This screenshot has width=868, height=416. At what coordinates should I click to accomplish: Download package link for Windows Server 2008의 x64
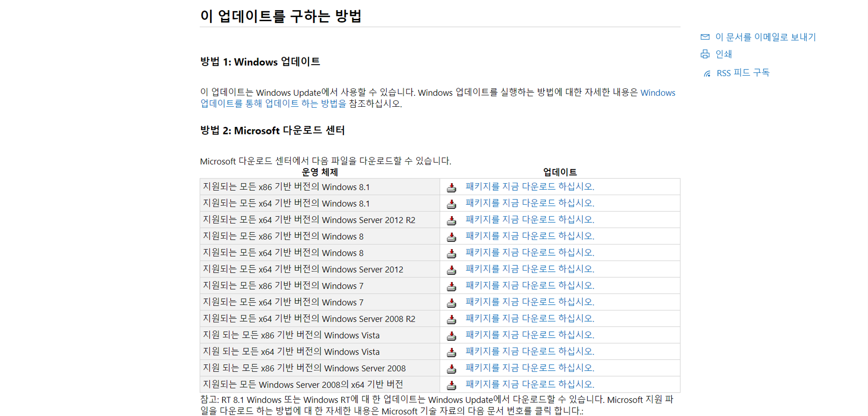(x=530, y=384)
